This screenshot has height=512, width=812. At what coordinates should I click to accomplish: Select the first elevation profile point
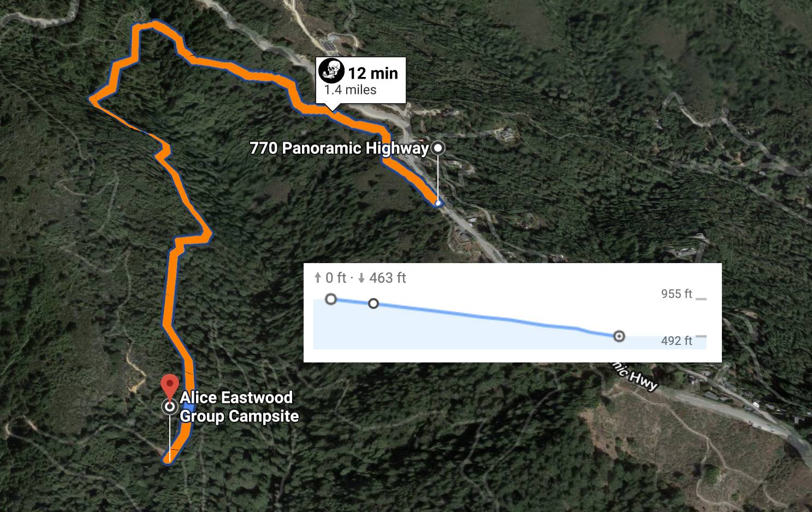click(x=330, y=299)
